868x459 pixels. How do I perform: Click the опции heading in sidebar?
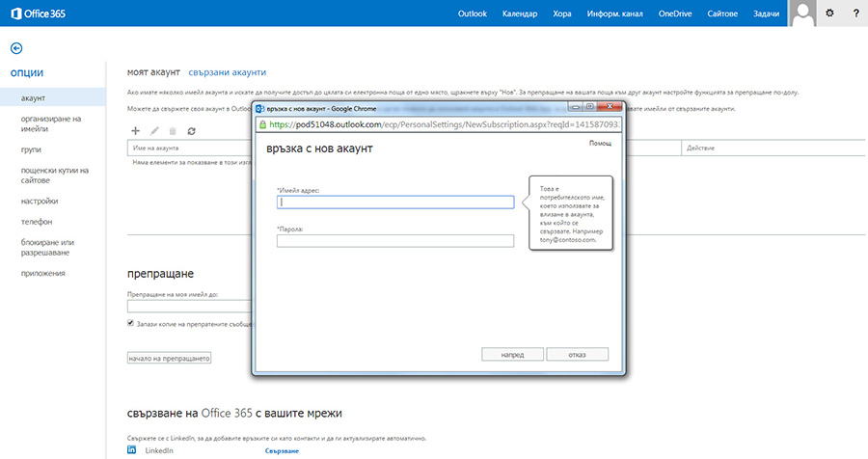27,72
